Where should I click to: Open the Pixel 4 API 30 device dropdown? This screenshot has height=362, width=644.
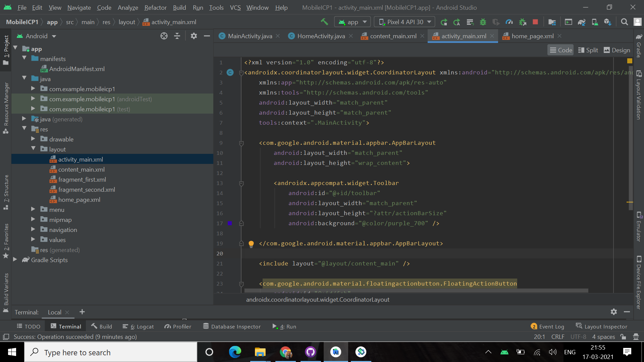coord(405,22)
